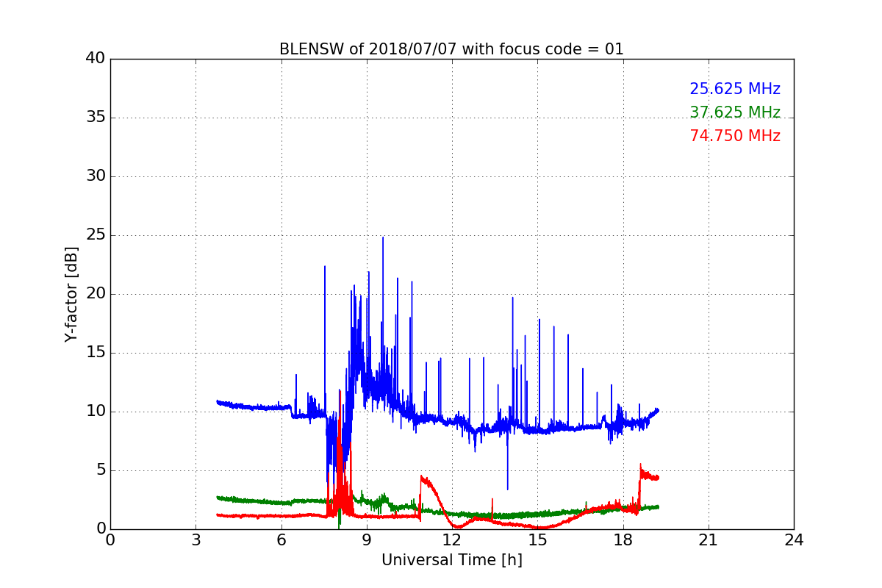Click the Universal Time [h] axis label
This screenshot has height=588, width=882.
(452, 560)
